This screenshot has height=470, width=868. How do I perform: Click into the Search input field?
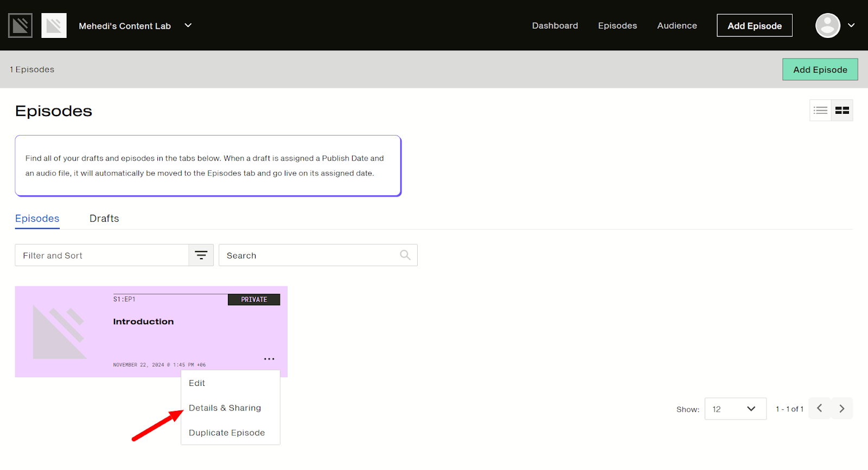click(318, 255)
